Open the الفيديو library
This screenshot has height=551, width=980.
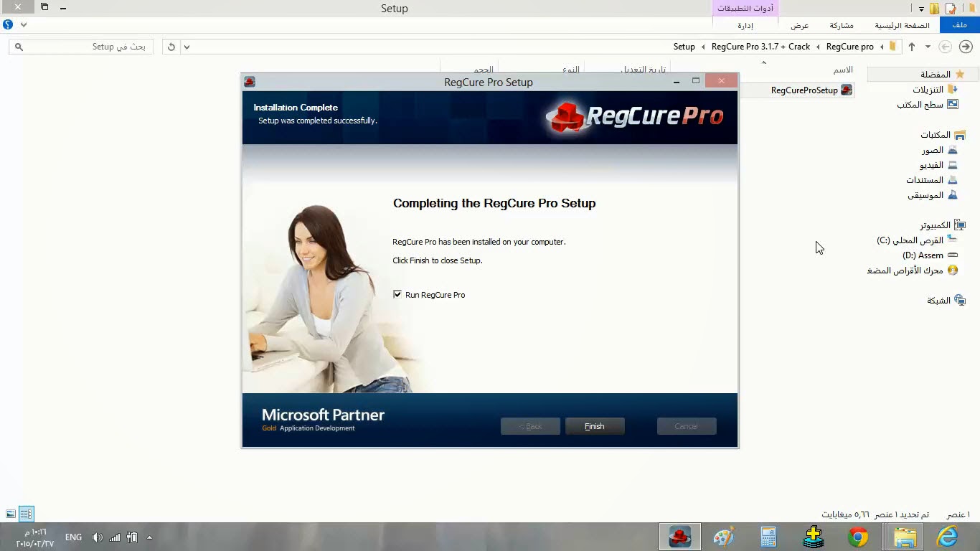click(x=932, y=165)
